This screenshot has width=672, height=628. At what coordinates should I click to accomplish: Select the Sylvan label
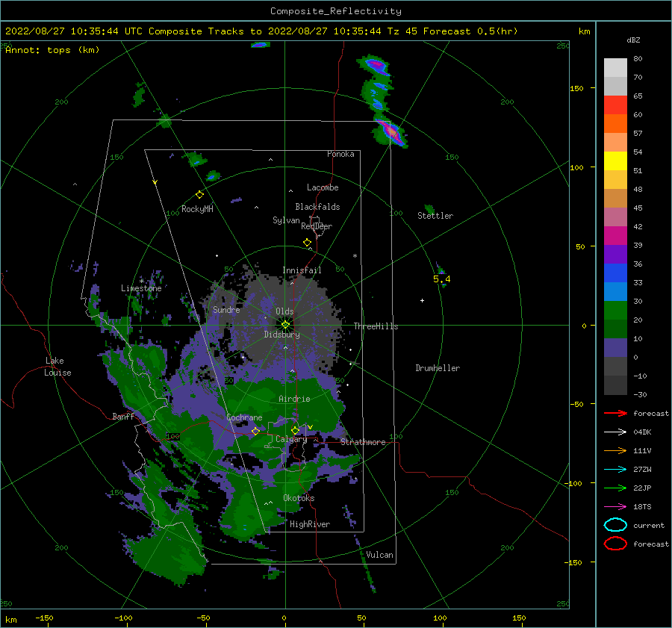pos(286,221)
